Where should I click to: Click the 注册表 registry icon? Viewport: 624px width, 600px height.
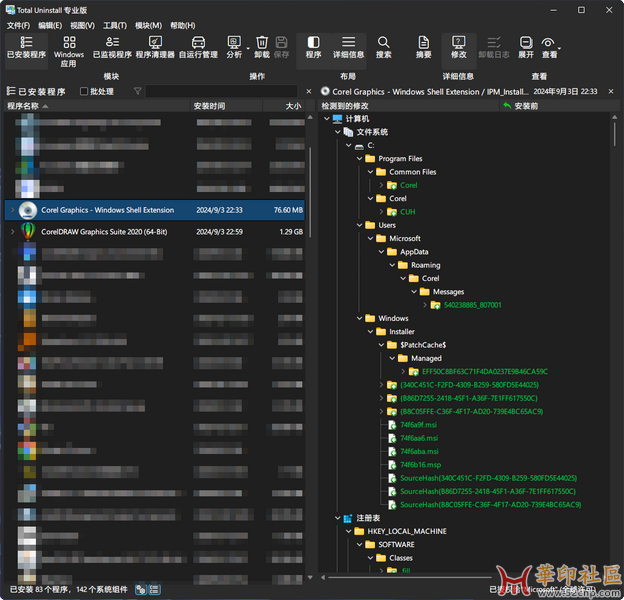[x=348, y=518]
